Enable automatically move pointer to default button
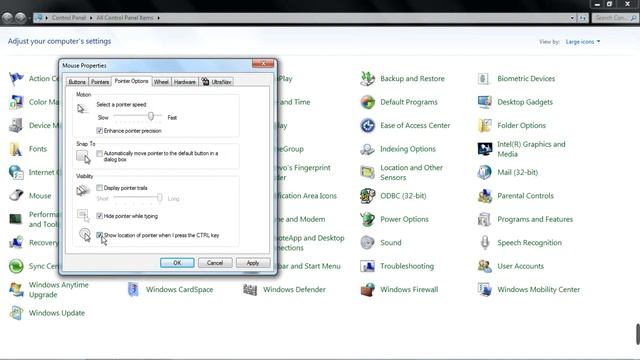 (x=99, y=153)
